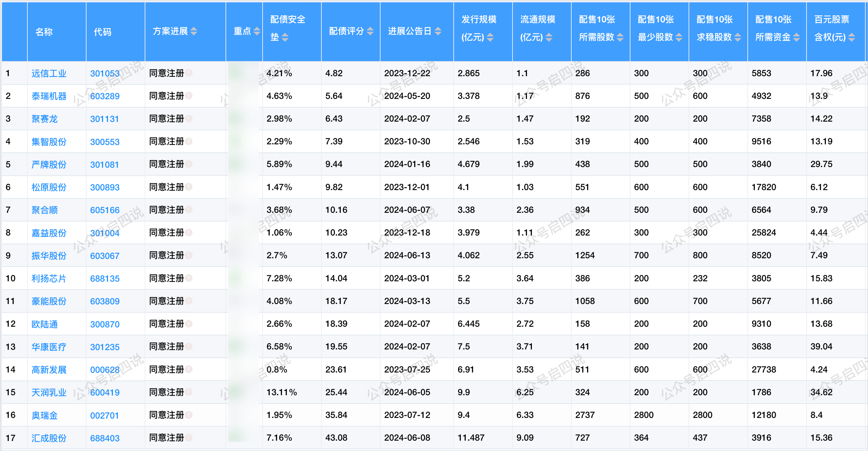Sort by 配售10张最少股数 arrows
This screenshot has width=868, height=451.
click(679, 37)
